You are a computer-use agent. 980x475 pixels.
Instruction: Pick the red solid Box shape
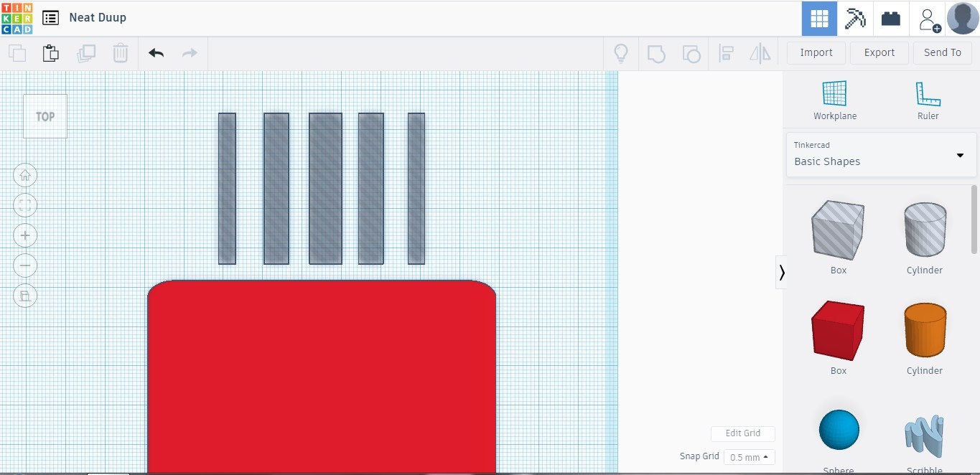pos(838,331)
